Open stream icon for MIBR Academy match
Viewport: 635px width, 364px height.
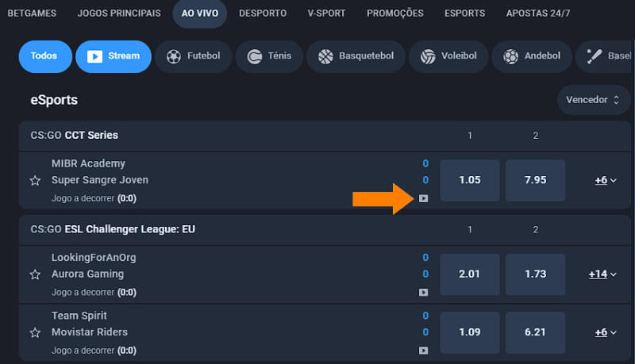423,198
